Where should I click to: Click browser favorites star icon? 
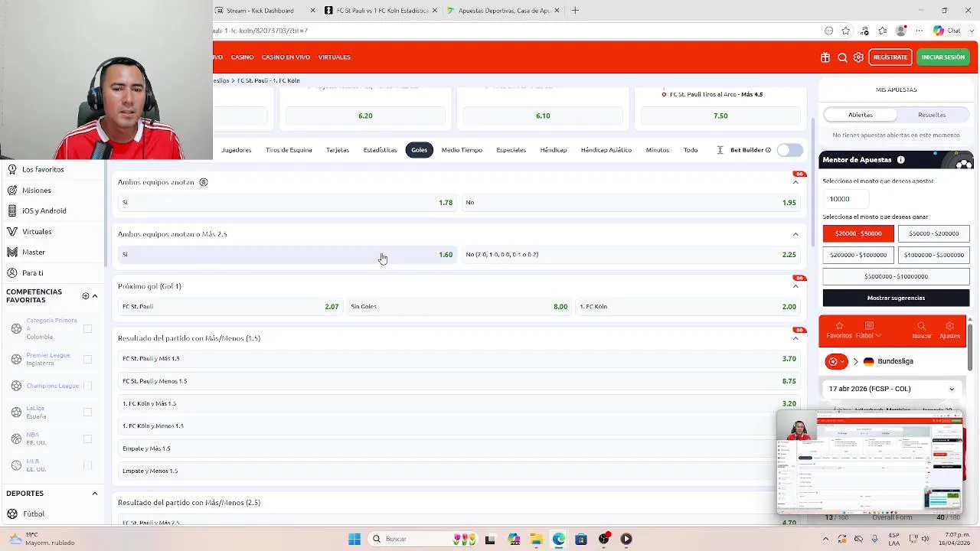[845, 31]
